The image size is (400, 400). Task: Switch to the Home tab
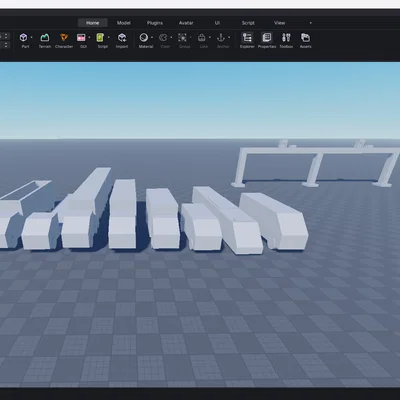pyautogui.click(x=93, y=23)
